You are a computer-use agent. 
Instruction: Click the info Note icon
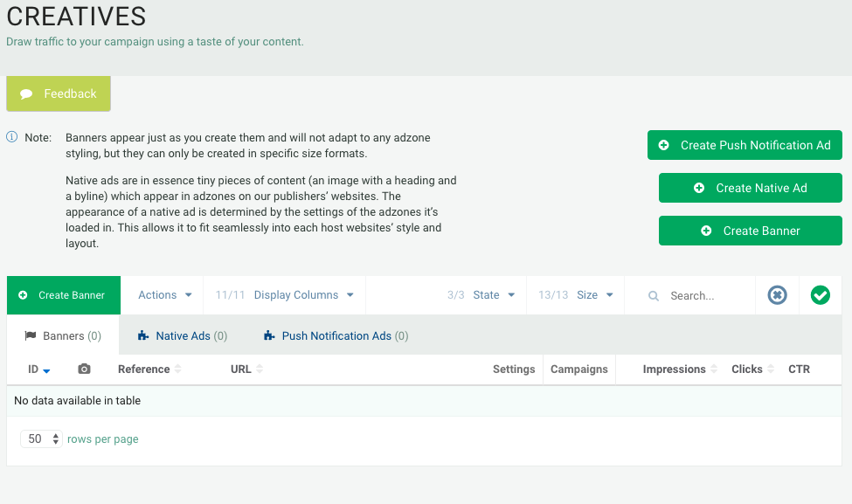[x=12, y=138]
